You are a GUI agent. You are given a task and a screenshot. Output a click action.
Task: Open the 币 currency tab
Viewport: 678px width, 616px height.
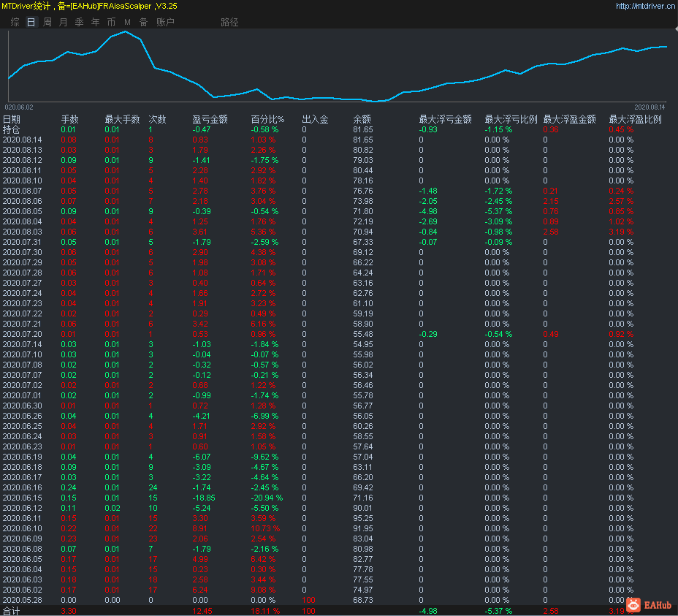coord(111,23)
